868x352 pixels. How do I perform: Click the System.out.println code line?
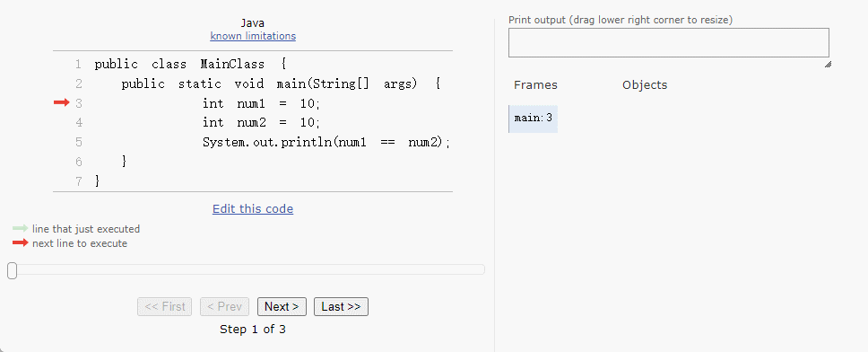[326, 143]
